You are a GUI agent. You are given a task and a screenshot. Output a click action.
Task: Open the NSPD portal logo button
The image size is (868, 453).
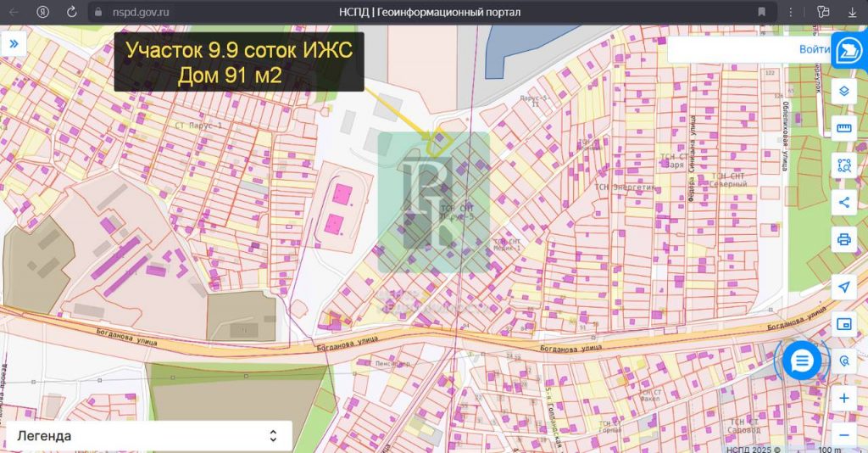(x=849, y=51)
